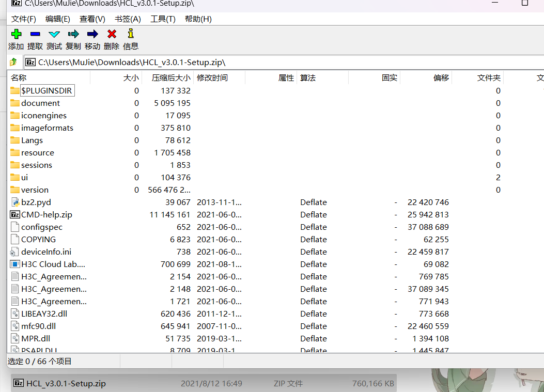Sort by the 算法 column header

323,77
